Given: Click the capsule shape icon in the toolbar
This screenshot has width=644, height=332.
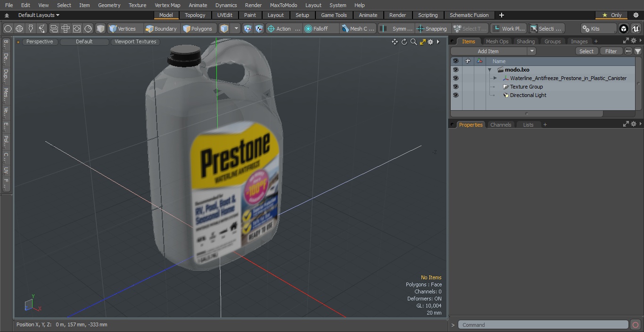Looking at the screenshot, I should 54,29.
